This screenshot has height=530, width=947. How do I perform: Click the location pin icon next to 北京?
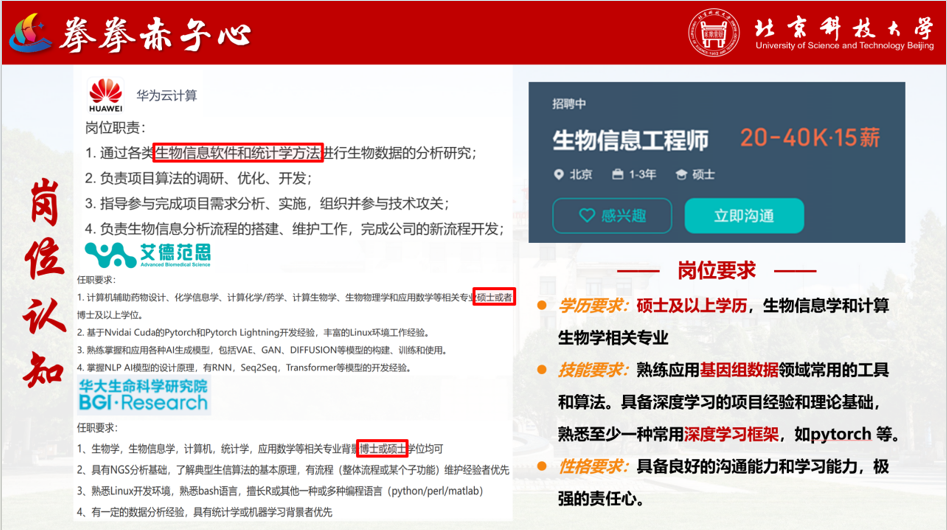pos(559,174)
